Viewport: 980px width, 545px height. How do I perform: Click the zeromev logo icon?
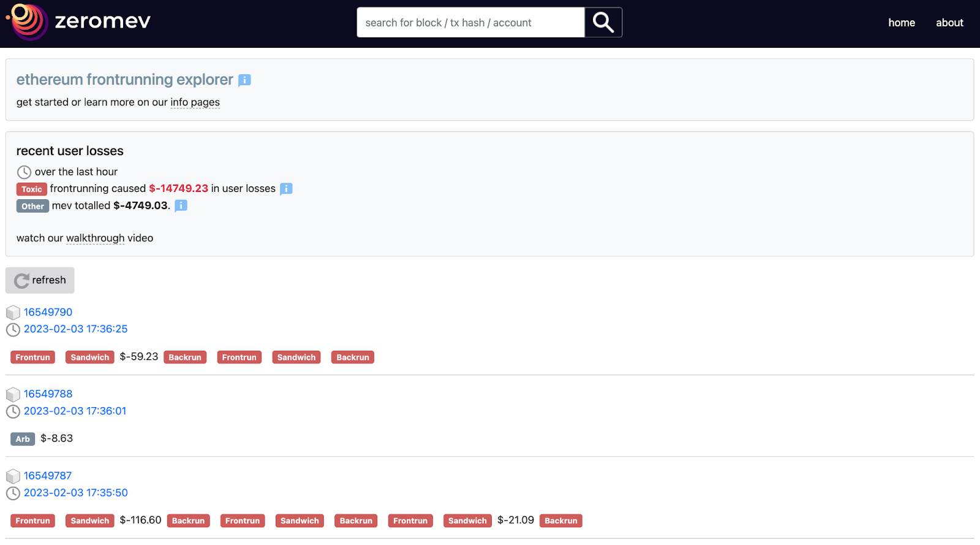pyautogui.click(x=27, y=21)
